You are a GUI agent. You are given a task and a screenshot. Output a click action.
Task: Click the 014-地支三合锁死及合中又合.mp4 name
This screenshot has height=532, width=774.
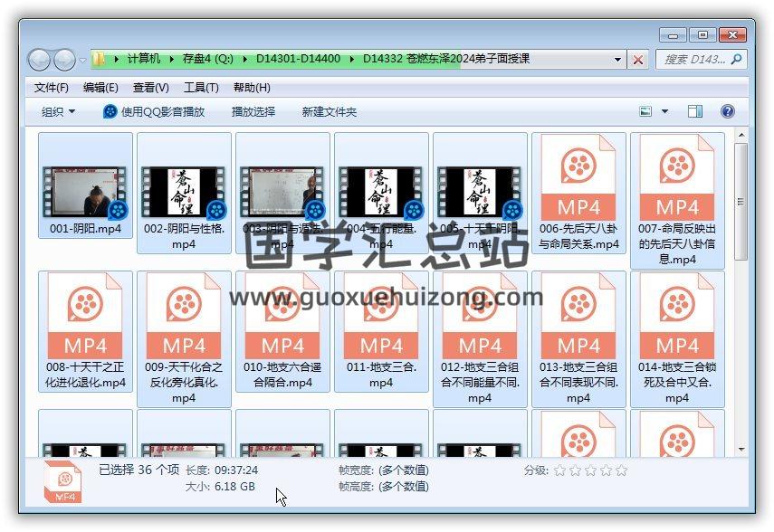coord(677,383)
